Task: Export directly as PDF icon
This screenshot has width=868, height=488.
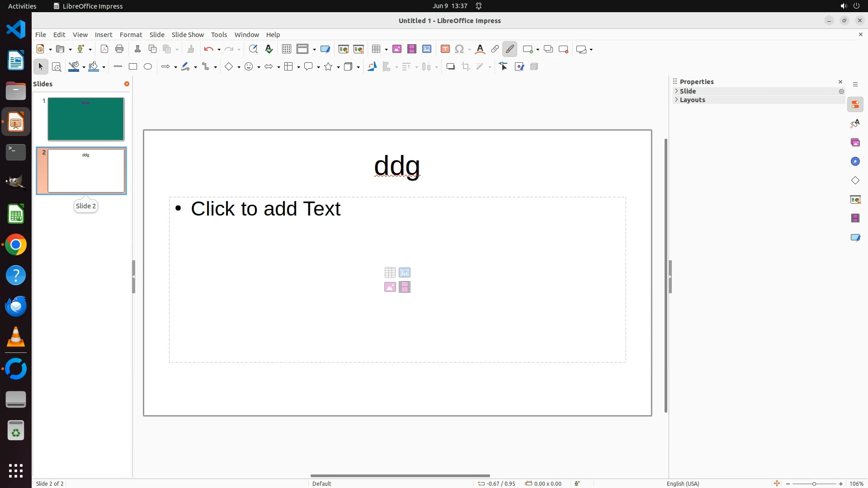Action: (104, 49)
